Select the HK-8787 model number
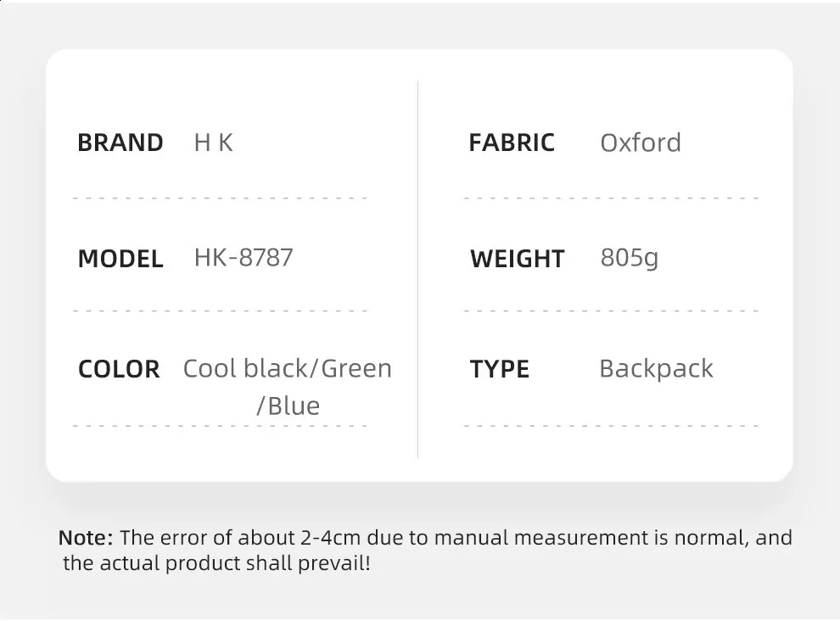The width and height of the screenshot is (840, 621). click(x=244, y=257)
